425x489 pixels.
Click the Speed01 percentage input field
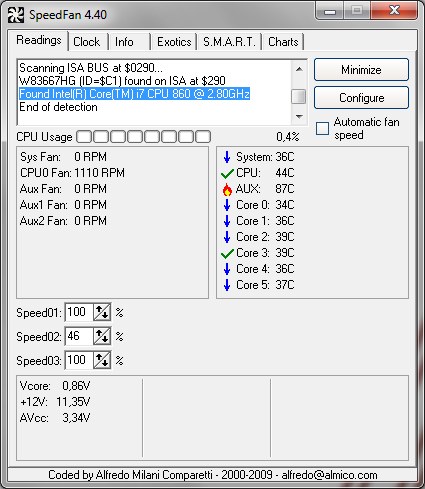pyautogui.click(x=79, y=312)
